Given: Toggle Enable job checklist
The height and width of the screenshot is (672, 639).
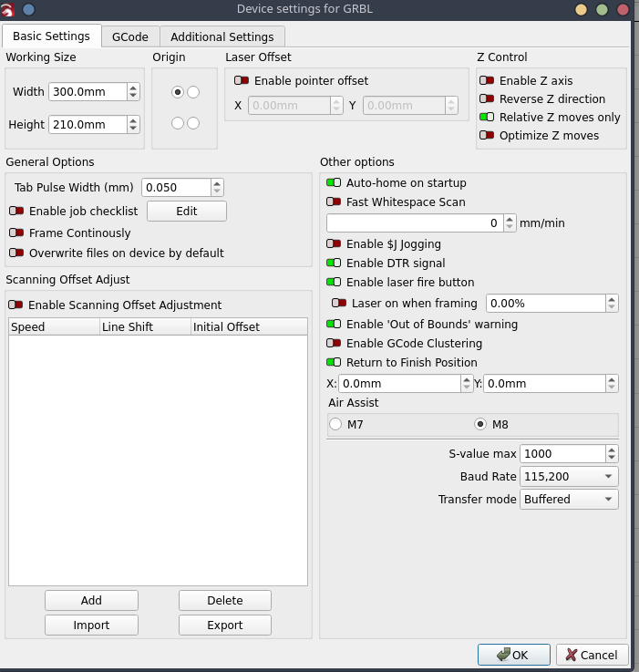Looking at the screenshot, I should [16, 211].
